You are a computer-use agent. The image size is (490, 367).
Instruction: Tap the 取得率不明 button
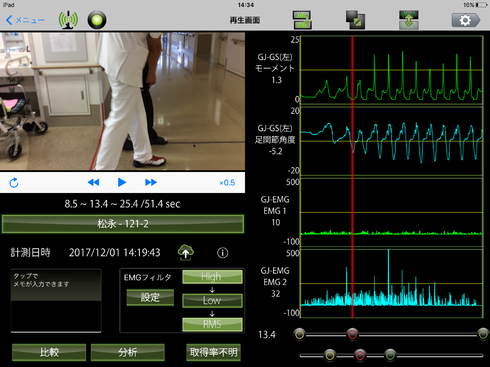click(x=213, y=352)
